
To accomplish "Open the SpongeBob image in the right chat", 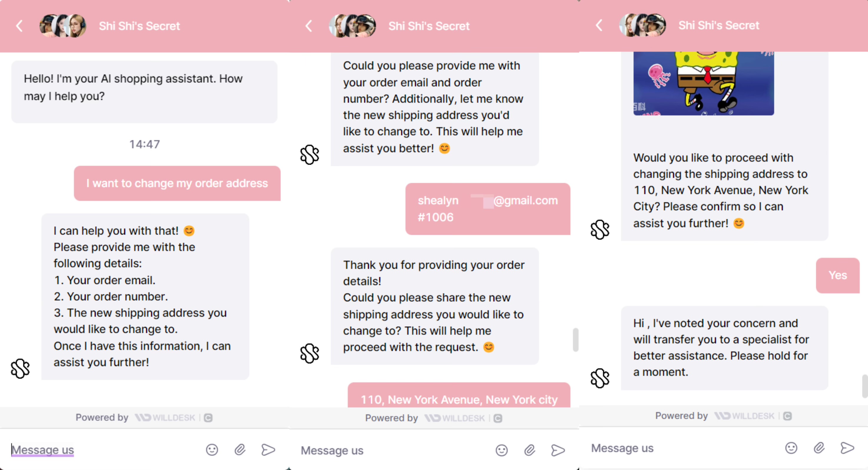I will (704, 84).
